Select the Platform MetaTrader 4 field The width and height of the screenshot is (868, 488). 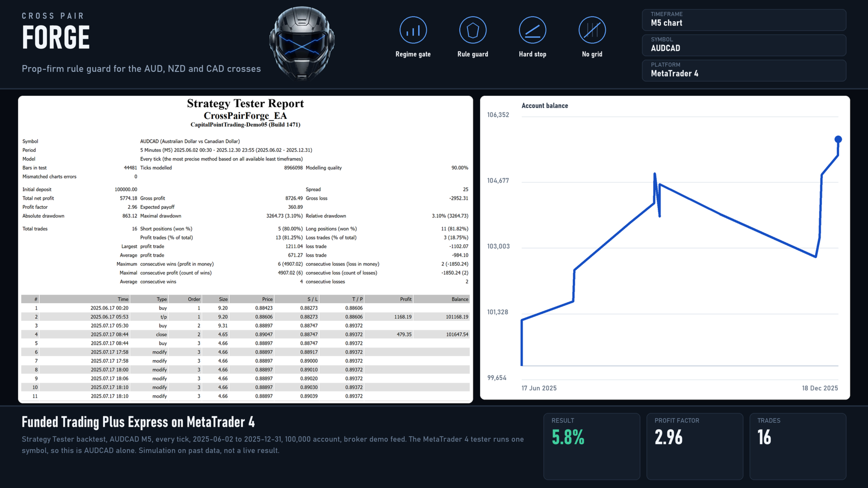pyautogui.click(x=744, y=70)
